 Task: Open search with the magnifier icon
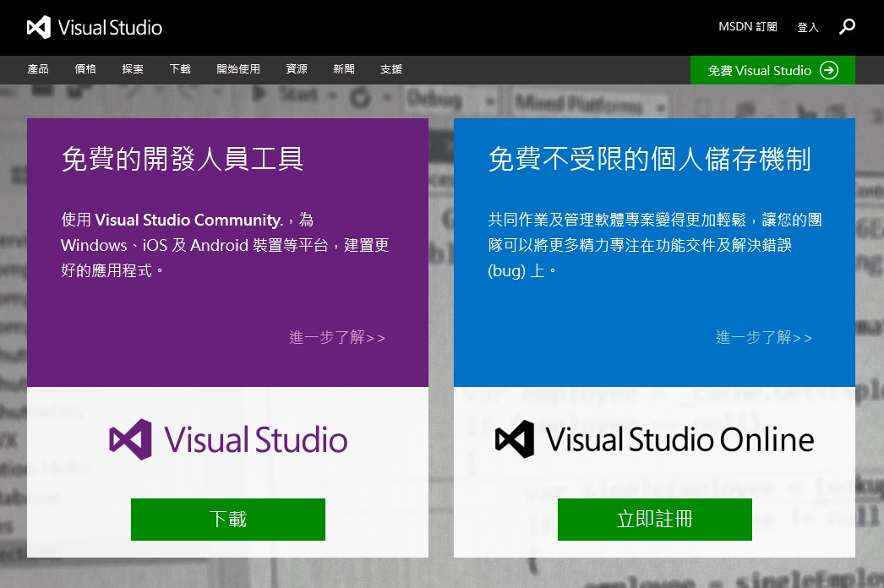[x=847, y=27]
